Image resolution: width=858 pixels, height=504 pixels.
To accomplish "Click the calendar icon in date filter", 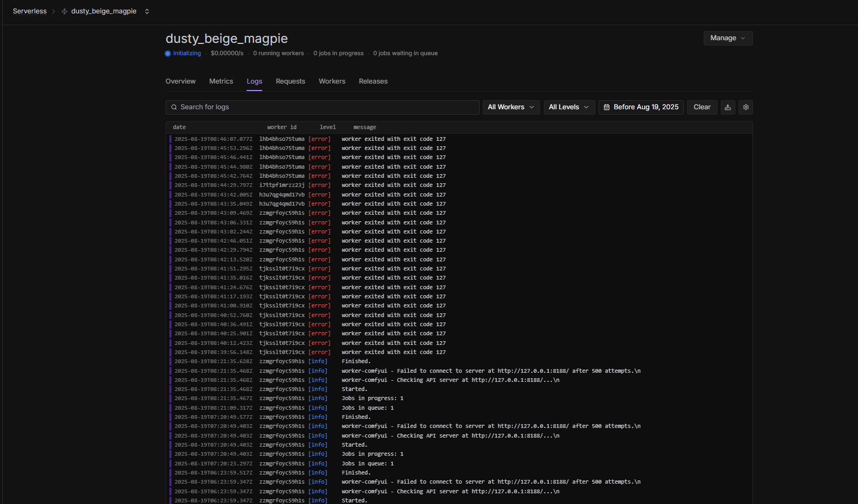I will pos(607,107).
